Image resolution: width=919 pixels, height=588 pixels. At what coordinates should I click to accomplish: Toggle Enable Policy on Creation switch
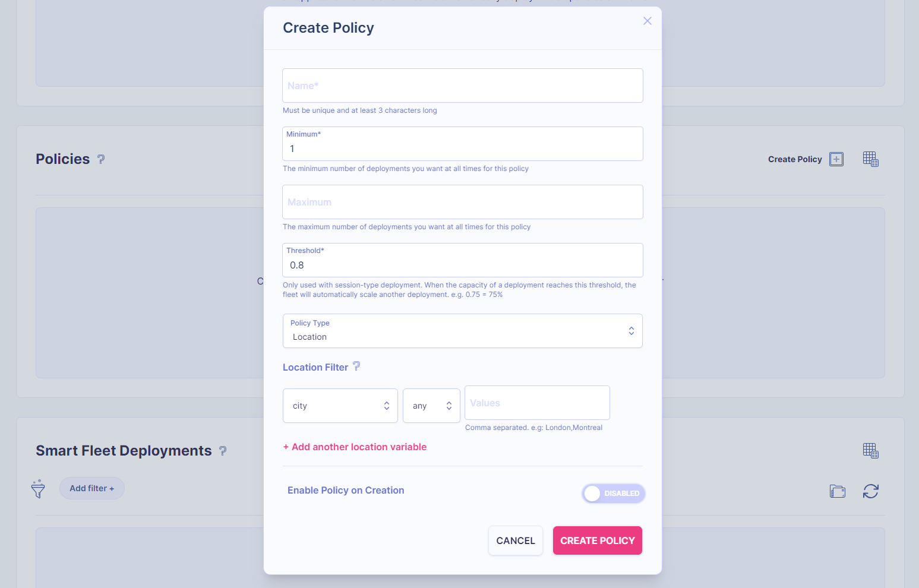pyautogui.click(x=613, y=494)
